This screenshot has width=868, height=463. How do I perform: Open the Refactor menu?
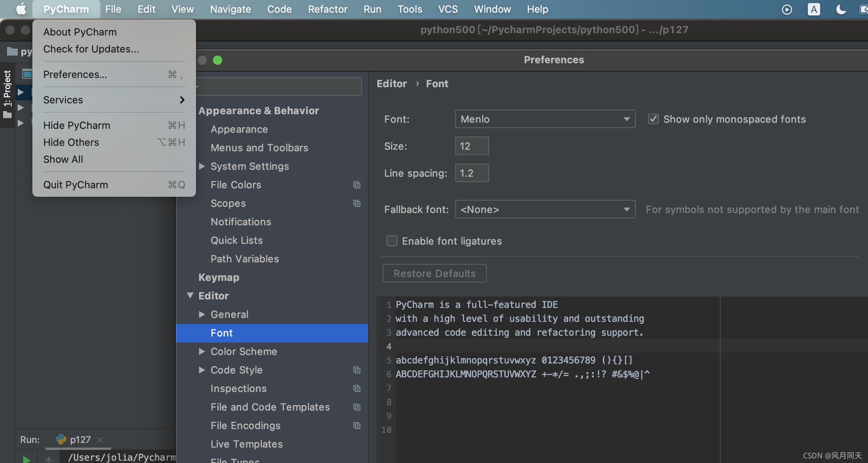[328, 9]
